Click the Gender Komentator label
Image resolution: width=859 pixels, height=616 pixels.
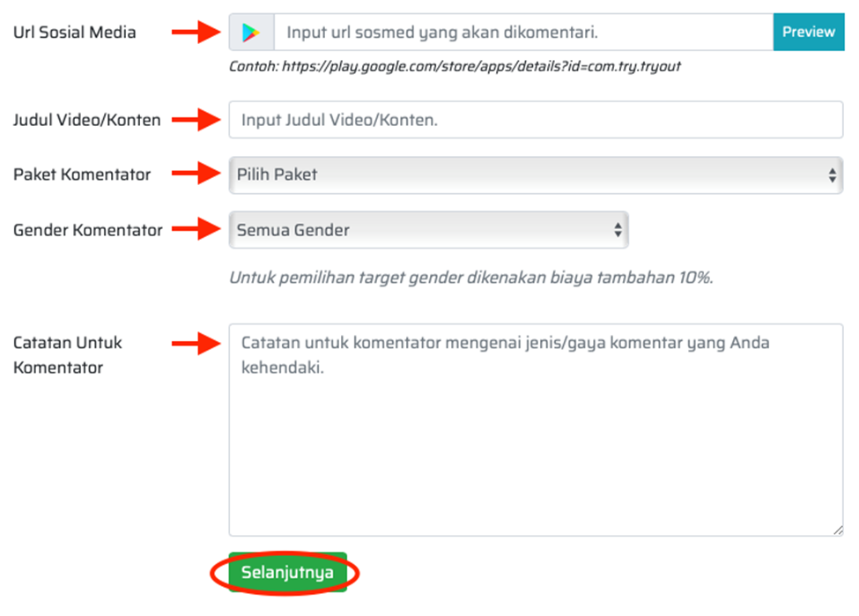tap(87, 230)
